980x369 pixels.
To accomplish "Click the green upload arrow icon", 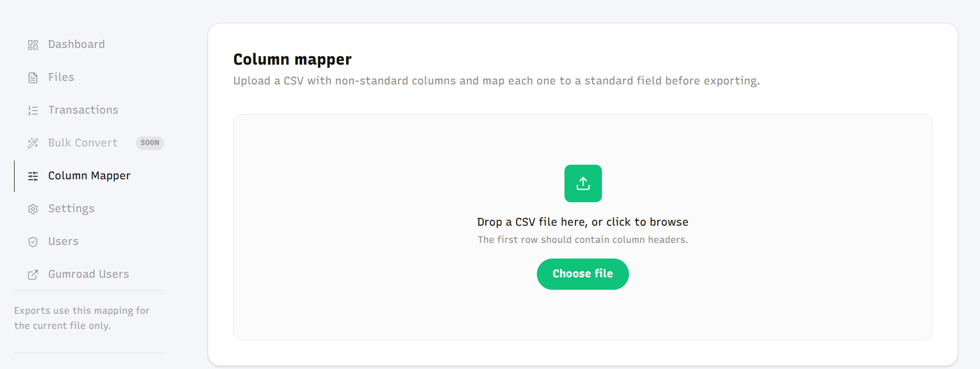I will pyautogui.click(x=583, y=183).
